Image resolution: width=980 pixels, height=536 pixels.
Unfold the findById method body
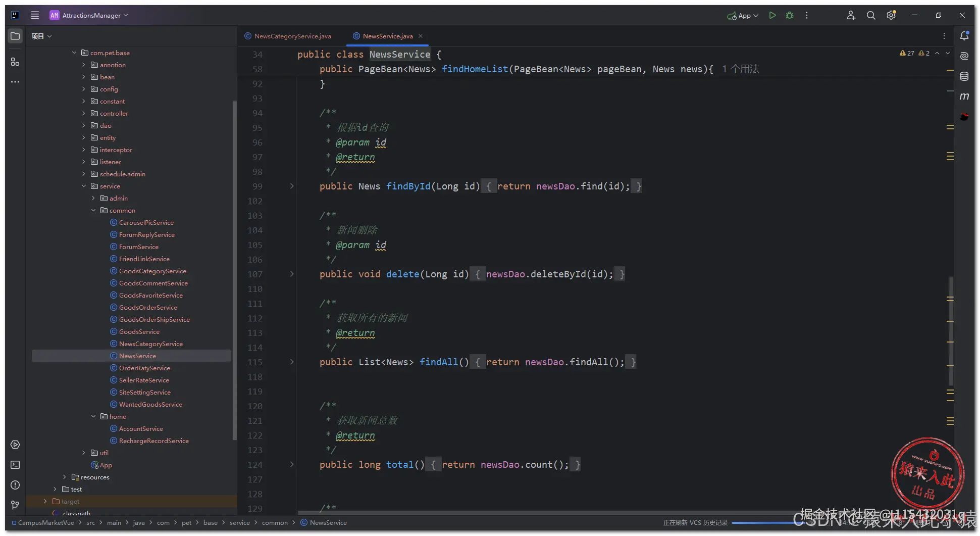[x=292, y=186]
